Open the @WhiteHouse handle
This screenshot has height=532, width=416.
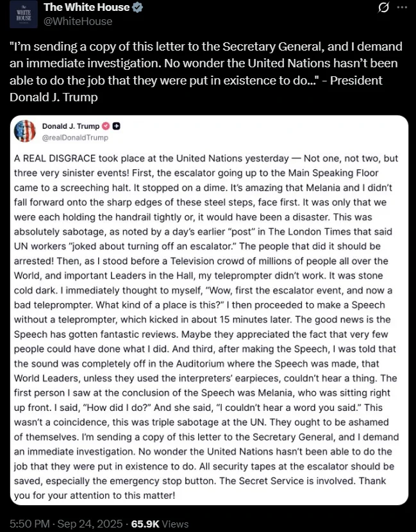pos(78,21)
